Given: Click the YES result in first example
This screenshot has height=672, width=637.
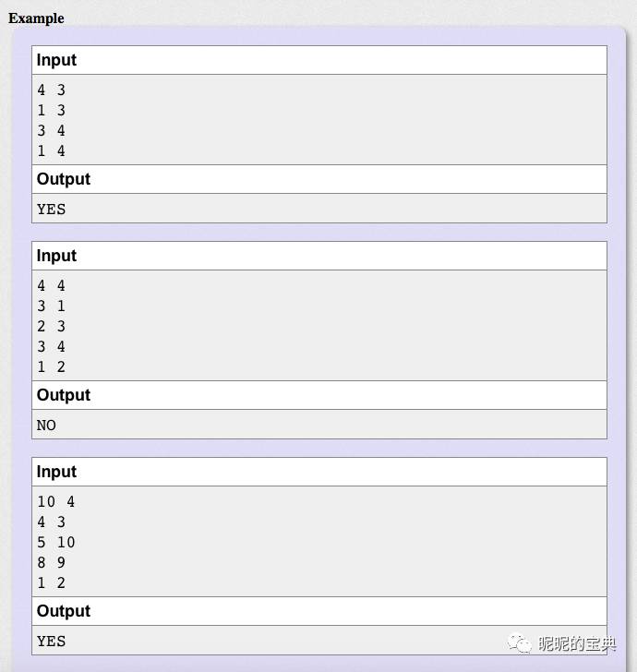Looking at the screenshot, I should coord(51,210).
